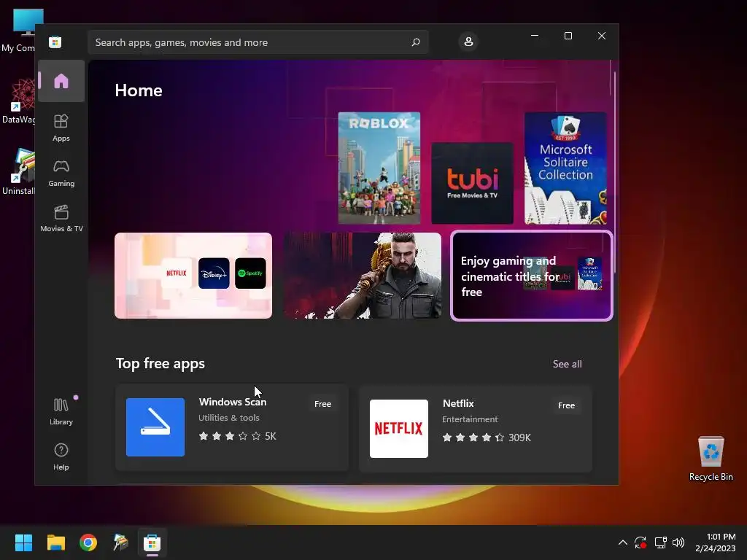Open the Home tab in the Store sidebar
This screenshot has height=560, width=747.
(x=61, y=81)
